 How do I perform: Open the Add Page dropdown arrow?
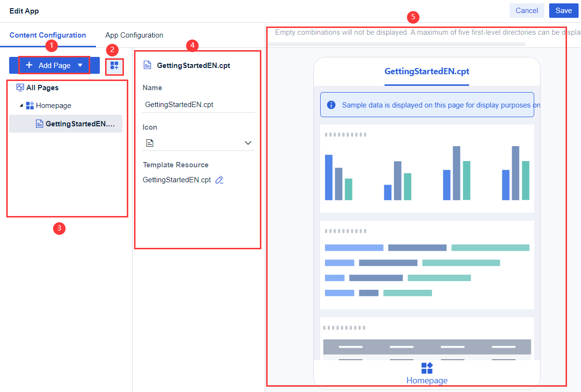coord(80,65)
